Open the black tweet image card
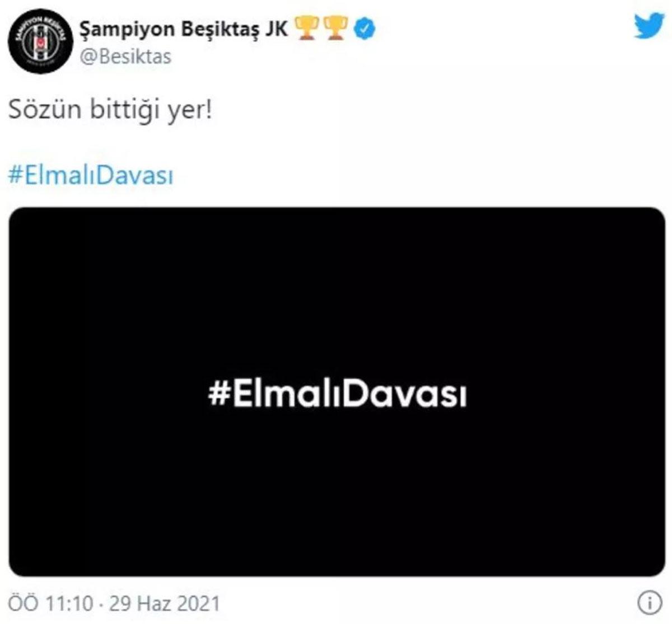672x624 pixels. pyautogui.click(x=337, y=392)
